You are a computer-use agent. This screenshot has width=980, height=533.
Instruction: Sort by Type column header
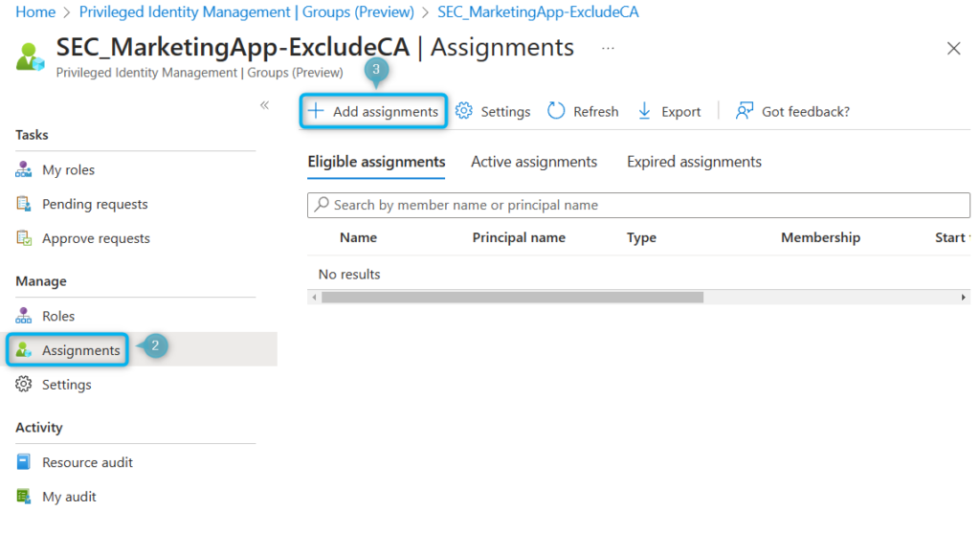tap(641, 237)
